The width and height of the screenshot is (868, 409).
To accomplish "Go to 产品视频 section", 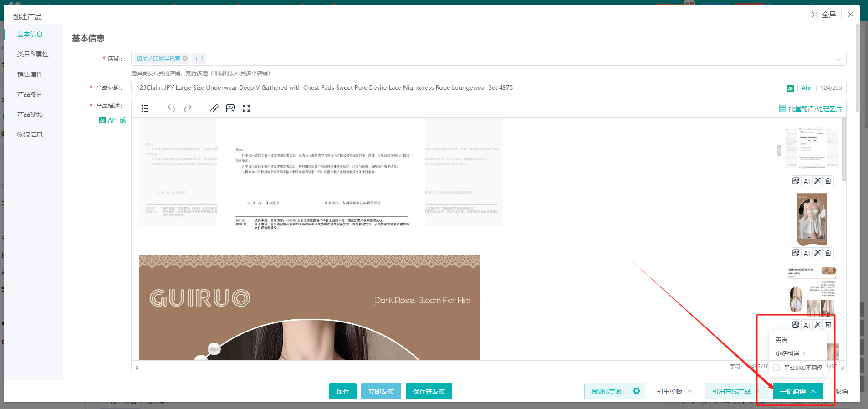I will [30, 114].
